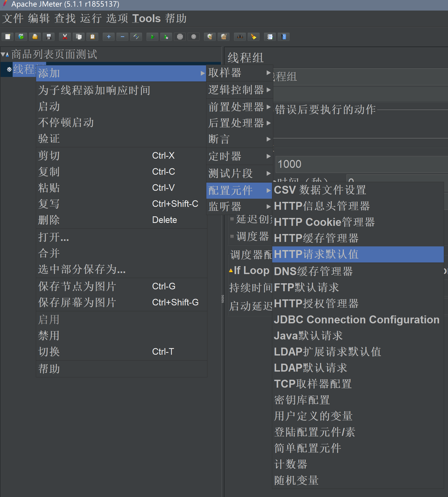Expand the 逻辑控制器 submenu arrow
This screenshot has width=448, height=497.
pos(269,90)
